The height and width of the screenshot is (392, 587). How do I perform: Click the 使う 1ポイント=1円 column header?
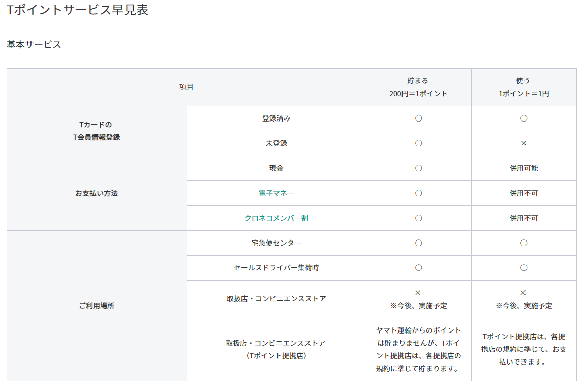(523, 87)
